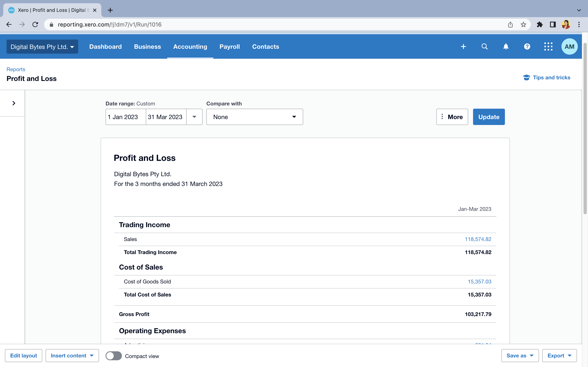Open the Xero apps grid icon
Image resolution: width=588 pixels, height=367 pixels.
(x=548, y=47)
